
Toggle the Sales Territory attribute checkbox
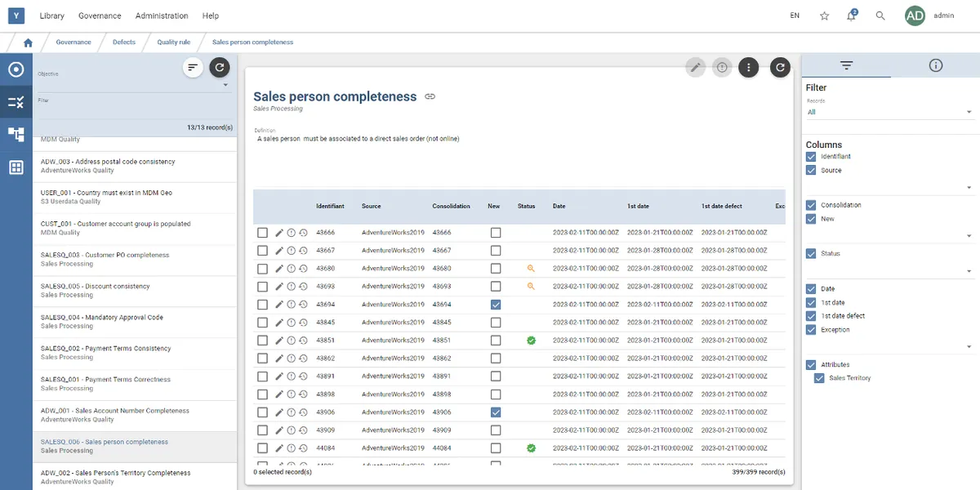point(819,378)
